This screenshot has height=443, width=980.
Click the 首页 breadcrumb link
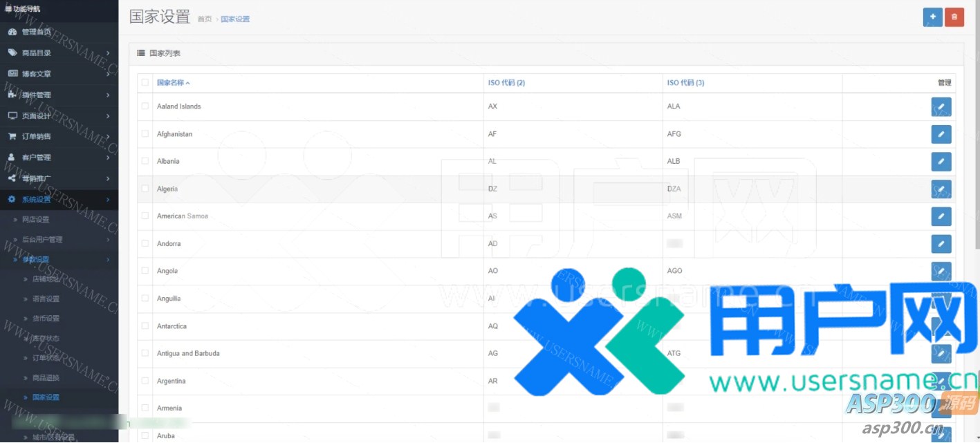tap(205, 19)
